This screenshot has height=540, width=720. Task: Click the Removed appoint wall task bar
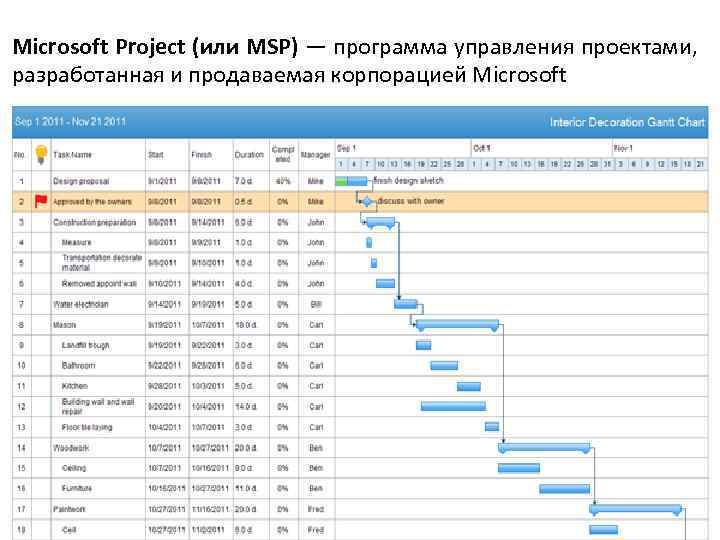click(385, 283)
